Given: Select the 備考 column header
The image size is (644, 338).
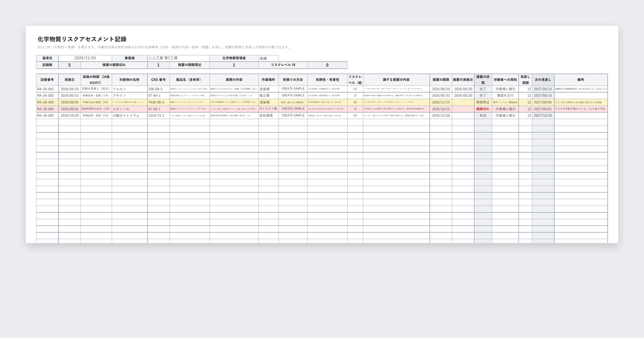Looking at the screenshot, I should (581, 79).
